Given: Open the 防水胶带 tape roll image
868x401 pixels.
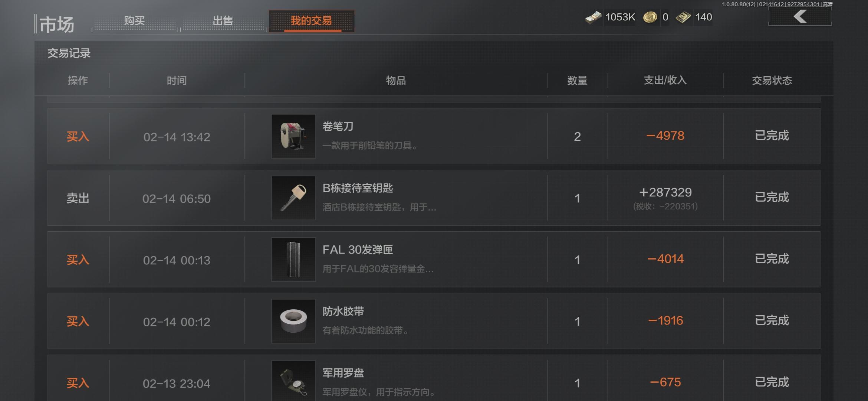Looking at the screenshot, I should [x=293, y=321].
